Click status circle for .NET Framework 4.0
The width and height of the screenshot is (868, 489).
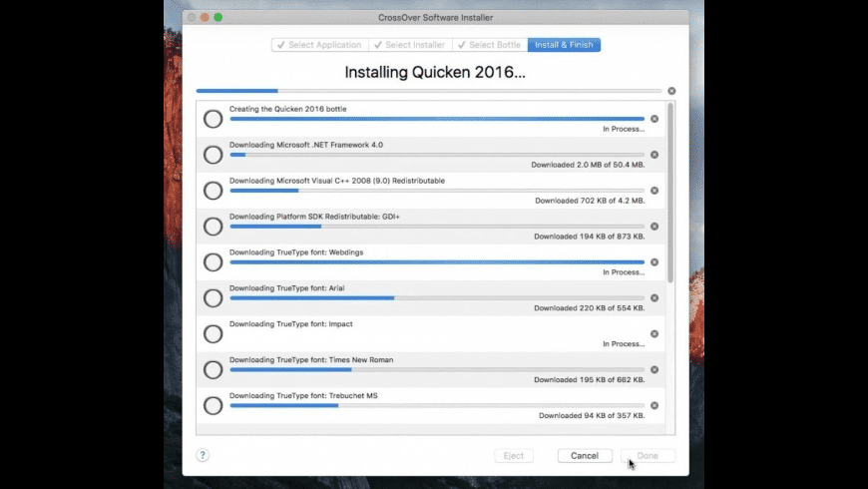[213, 155]
